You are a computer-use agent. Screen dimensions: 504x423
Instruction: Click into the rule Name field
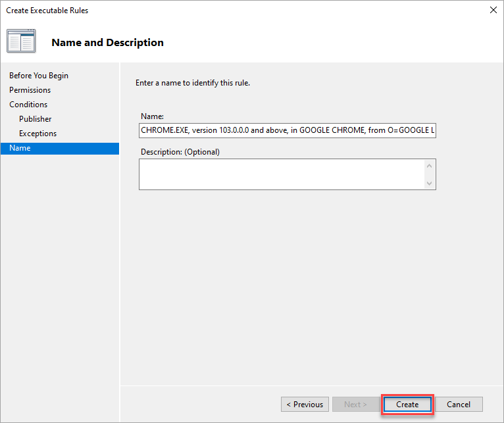288,130
